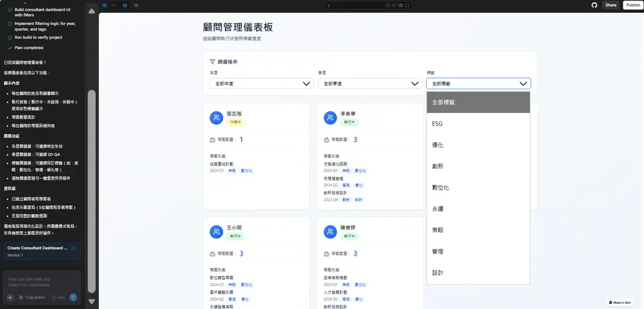
Task: Select 優化 tag option
Action: 479,145
